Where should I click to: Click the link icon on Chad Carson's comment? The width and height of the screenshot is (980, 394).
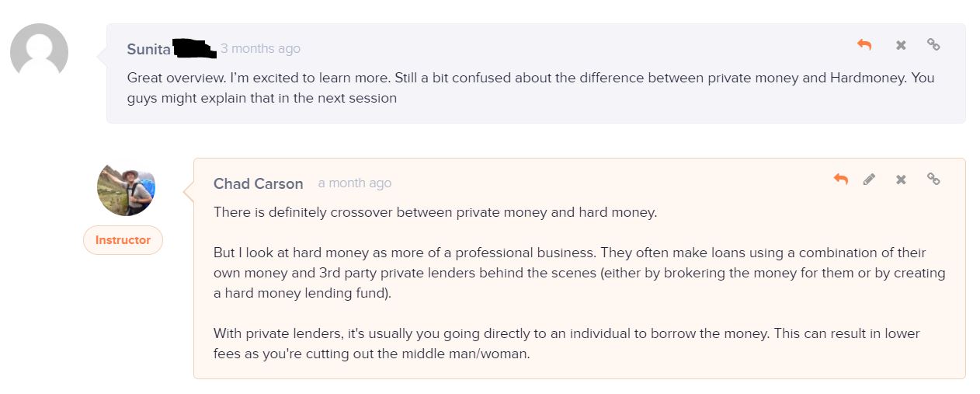click(x=933, y=180)
